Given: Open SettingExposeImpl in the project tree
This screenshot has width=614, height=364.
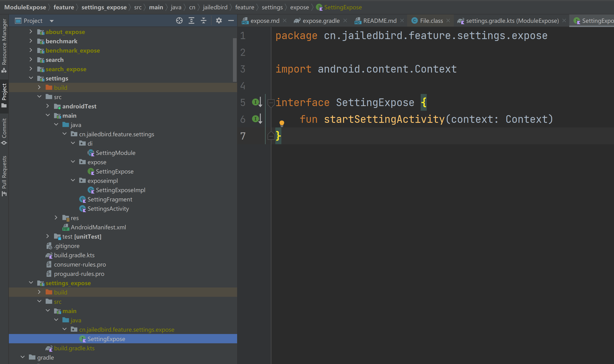Looking at the screenshot, I should [120, 190].
